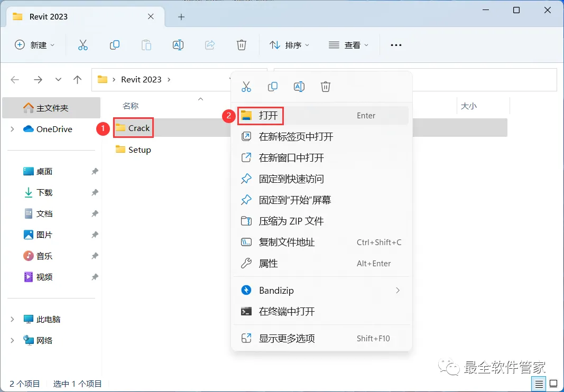Image resolution: width=564 pixels, height=392 pixels.
Task: Open the 查看 (View) dropdown
Action: click(348, 45)
